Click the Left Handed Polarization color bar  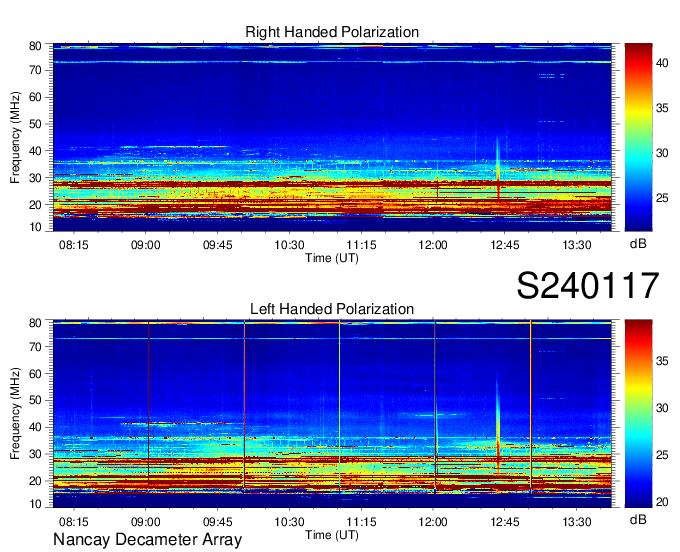point(638,414)
